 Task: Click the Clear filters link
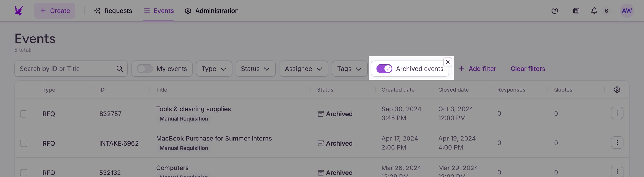pyautogui.click(x=527, y=69)
